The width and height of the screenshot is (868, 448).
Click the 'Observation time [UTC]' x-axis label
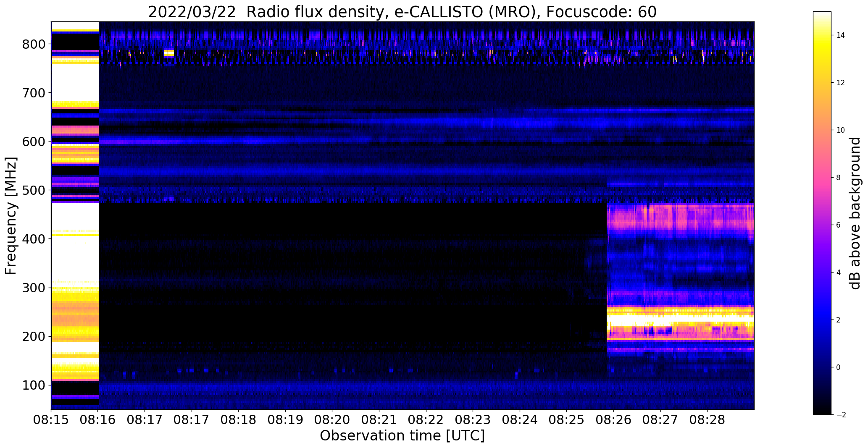point(402,436)
